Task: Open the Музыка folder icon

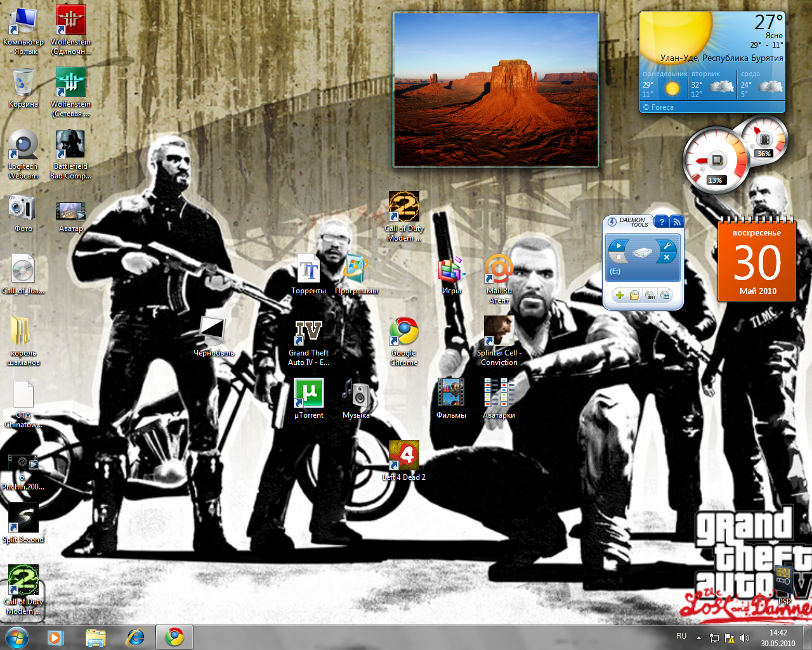Action: tap(357, 399)
